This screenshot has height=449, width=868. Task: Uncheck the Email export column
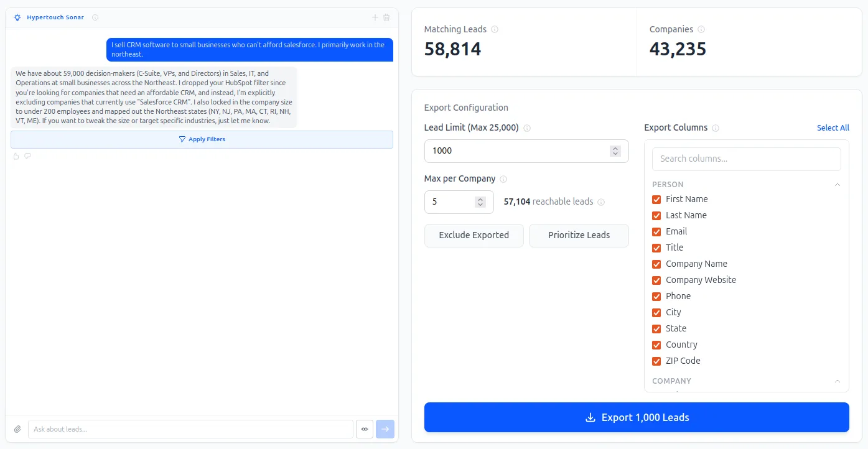tap(656, 231)
